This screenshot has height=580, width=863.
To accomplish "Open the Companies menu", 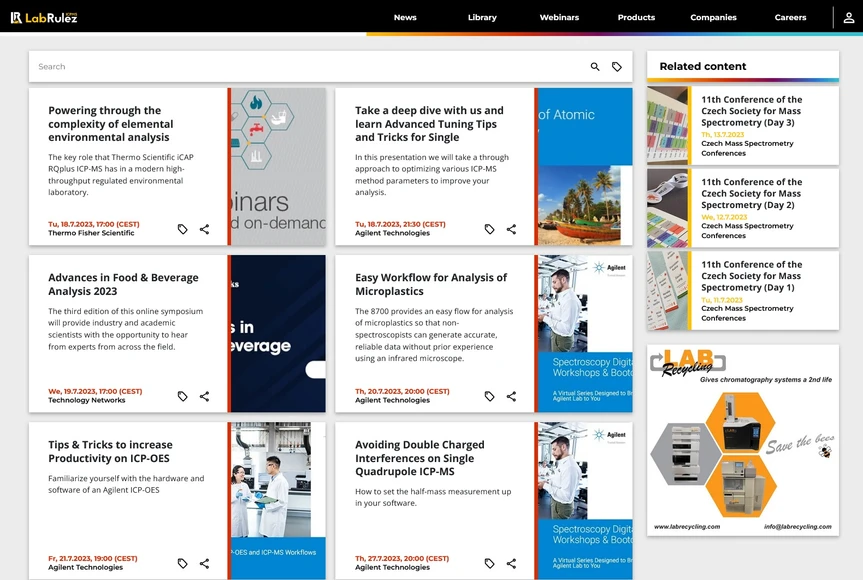I will click(713, 18).
